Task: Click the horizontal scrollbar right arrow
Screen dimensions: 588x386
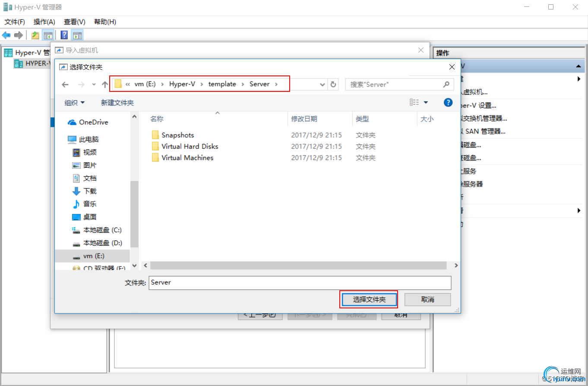Action: [x=456, y=266]
